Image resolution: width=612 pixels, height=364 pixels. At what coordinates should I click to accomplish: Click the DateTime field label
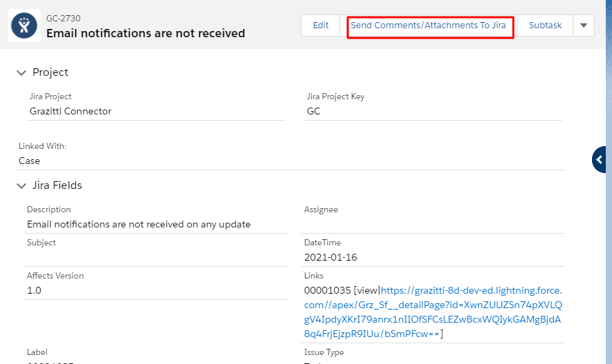tap(322, 242)
